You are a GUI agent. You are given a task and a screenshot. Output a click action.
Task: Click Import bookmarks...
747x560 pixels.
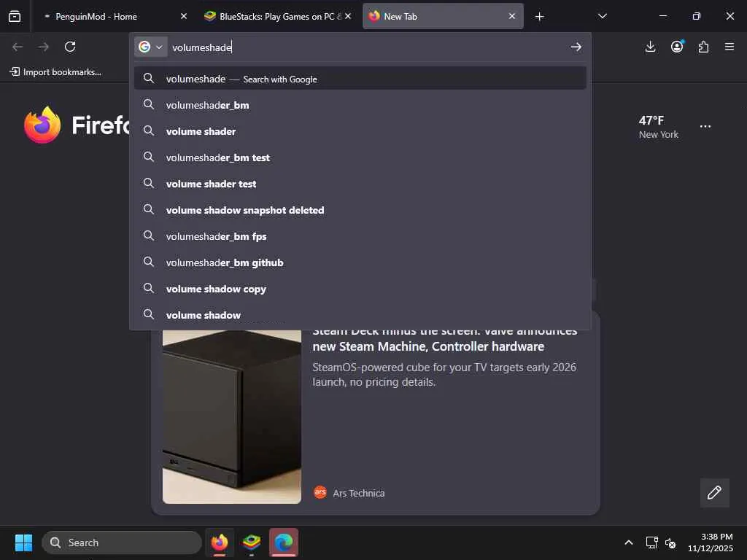pyautogui.click(x=55, y=72)
